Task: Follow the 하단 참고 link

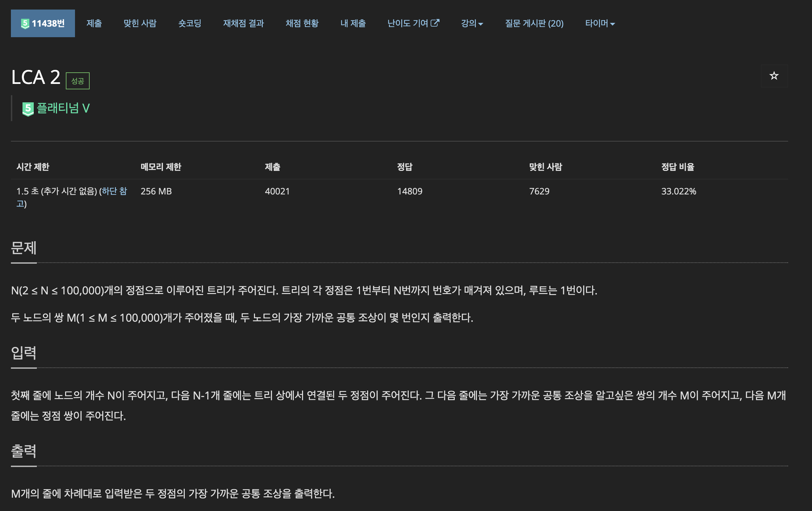Action: (114, 191)
